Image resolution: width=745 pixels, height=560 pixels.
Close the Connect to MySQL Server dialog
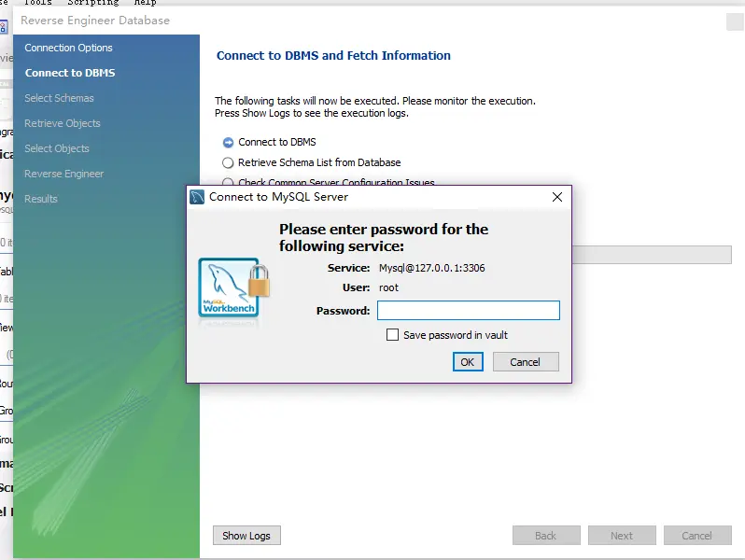pos(557,197)
